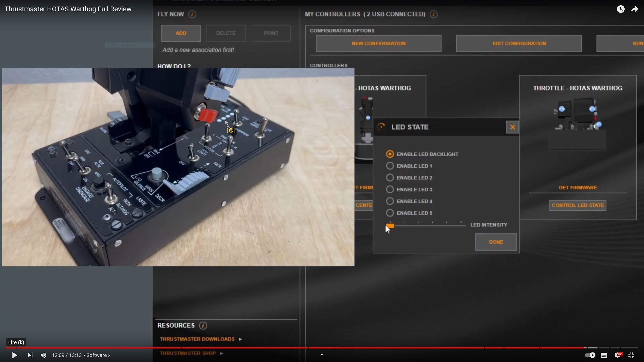
Task: Click the Share arrow icon
Action: pyautogui.click(x=634, y=9)
